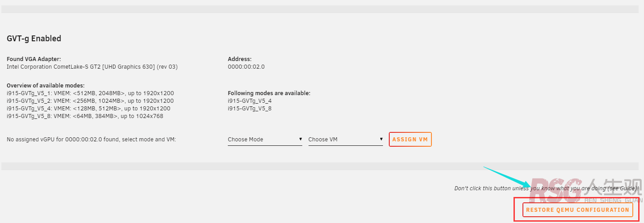Click the i915-GVTg_V5_1 overview line
Viewport: 644px width, 223px height.
click(x=90, y=93)
